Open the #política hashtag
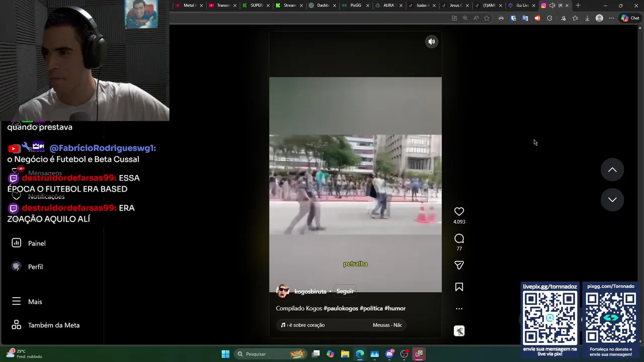The image size is (644, 362). (371, 308)
